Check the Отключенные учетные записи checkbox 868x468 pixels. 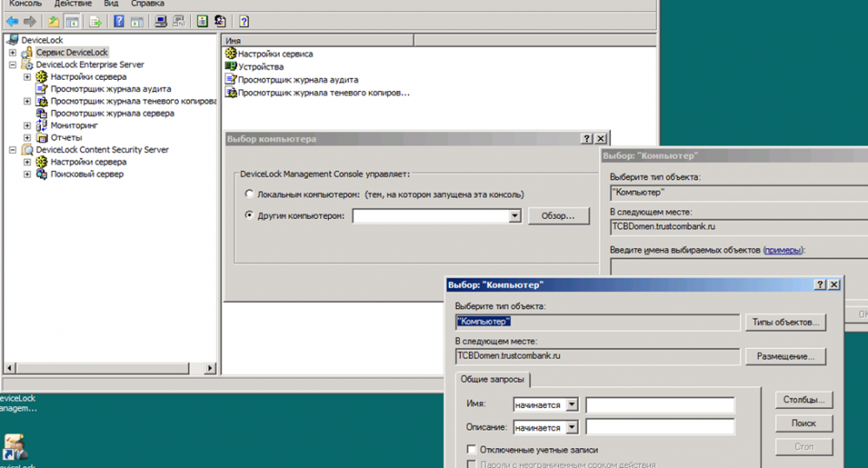pyautogui.click(x=471, y=449)
